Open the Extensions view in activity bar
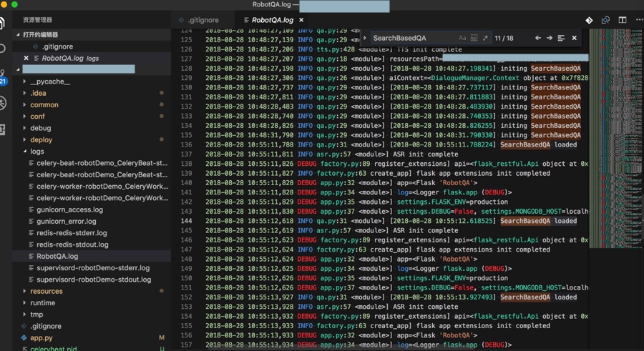 [x=3, y=129]
